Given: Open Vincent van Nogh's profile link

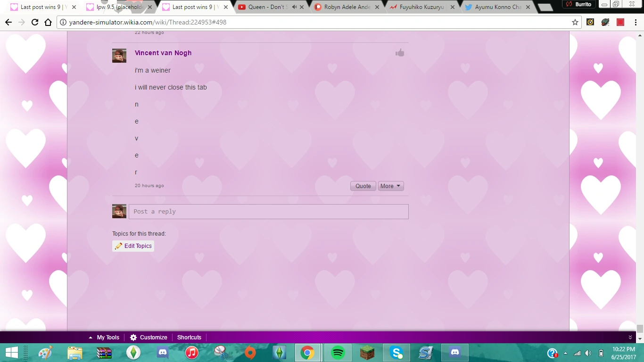Looking at the screenshot, I should point(163,53).
